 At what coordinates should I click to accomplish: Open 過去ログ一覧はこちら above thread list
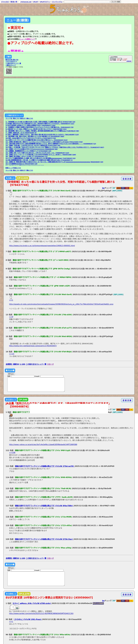pos(26,118)
